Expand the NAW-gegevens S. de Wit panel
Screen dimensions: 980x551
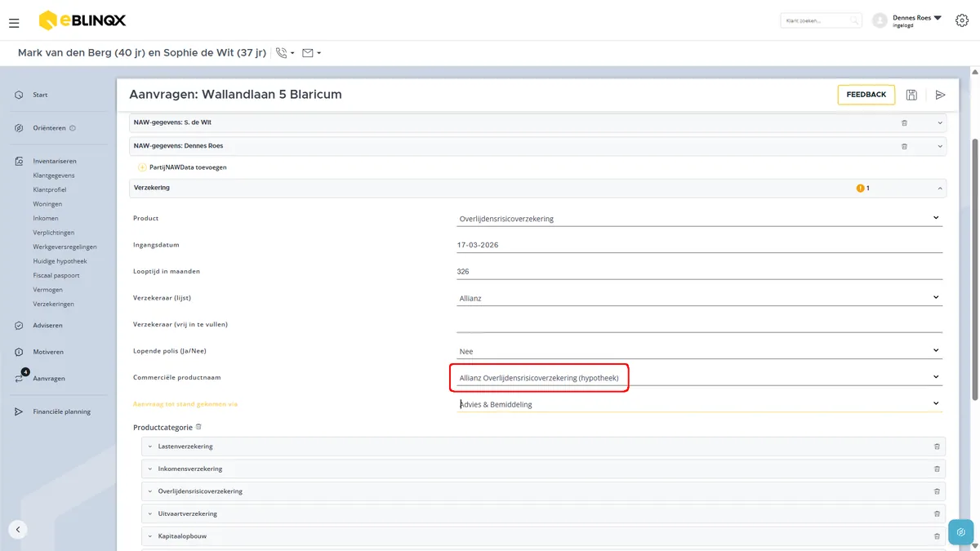(x=940, y=123)
